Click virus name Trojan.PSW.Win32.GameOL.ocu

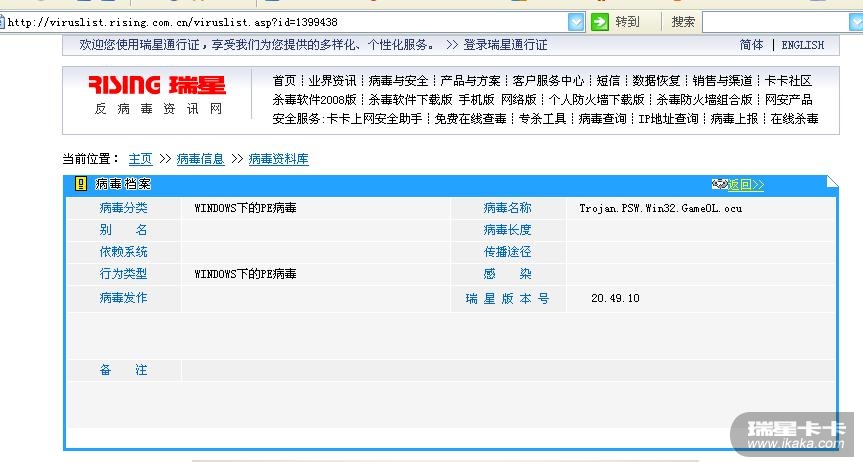pyautogui.click(x=660, y=208)
